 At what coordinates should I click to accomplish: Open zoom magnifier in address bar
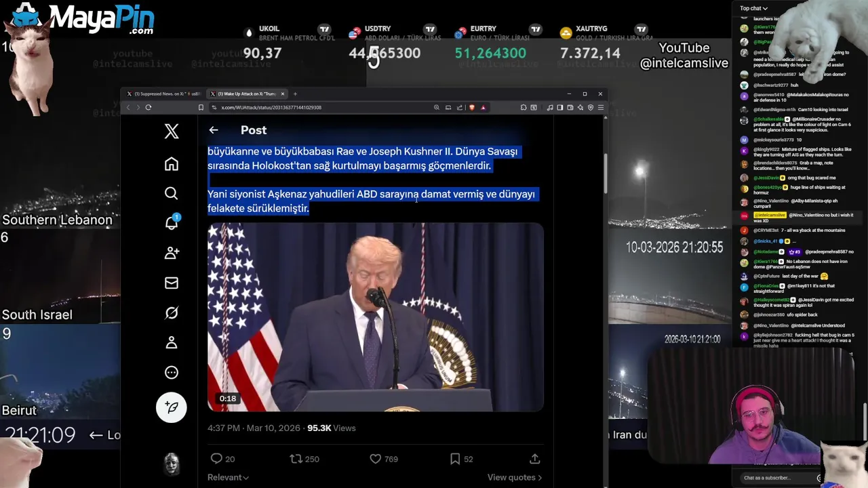tap(437, 107)
